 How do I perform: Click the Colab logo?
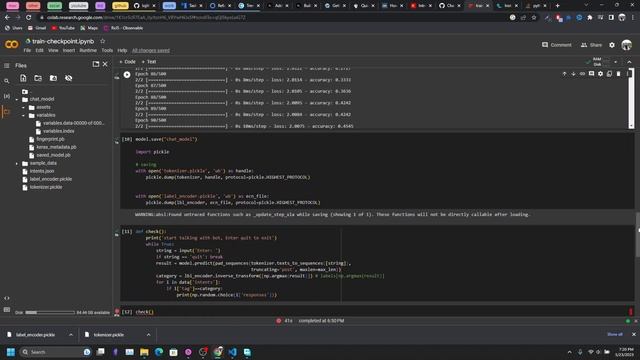[11, 44]
